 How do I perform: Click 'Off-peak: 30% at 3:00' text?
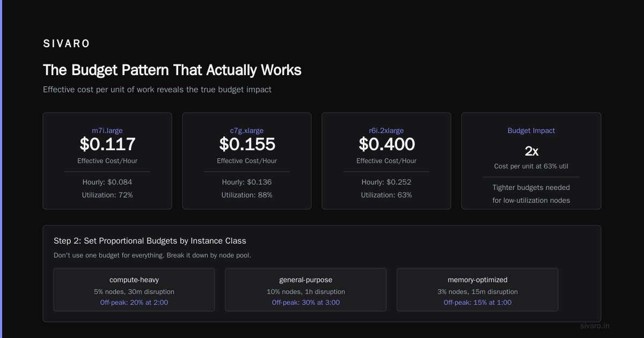[306, 303]
